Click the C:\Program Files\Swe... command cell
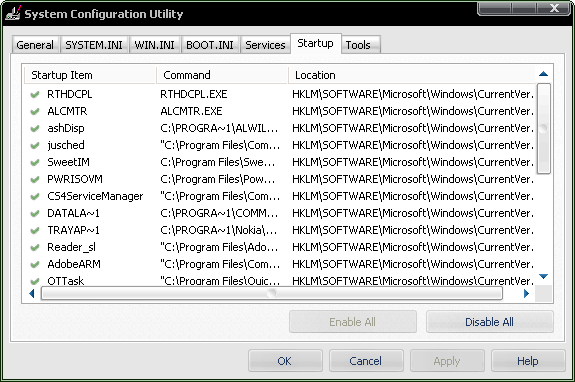The height and width of the screenshot is (382, 575). click(217, 162)
